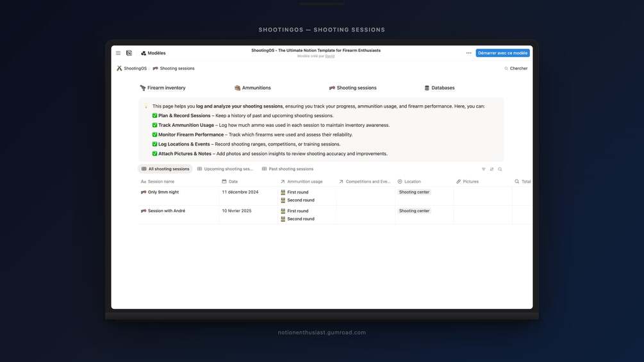Click the Ammunitions box icon
The height and width of the screenshot is (362, 644).
point(237,88)
